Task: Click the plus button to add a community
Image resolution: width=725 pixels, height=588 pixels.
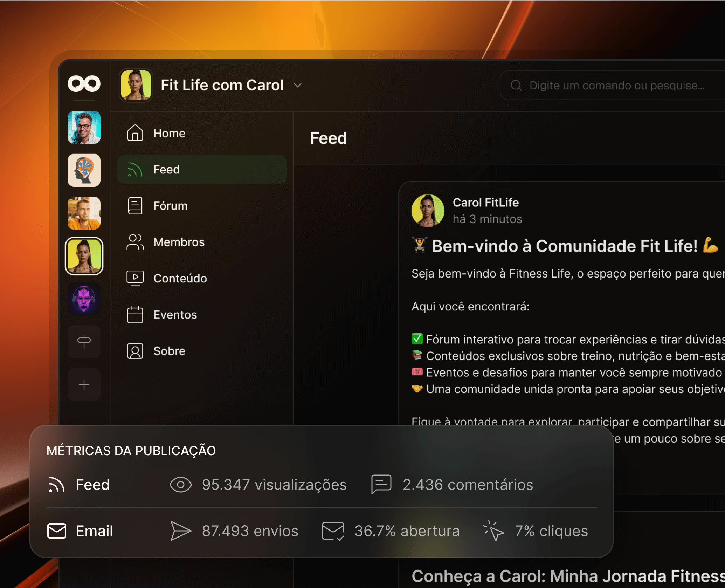Action: point(84,384)
